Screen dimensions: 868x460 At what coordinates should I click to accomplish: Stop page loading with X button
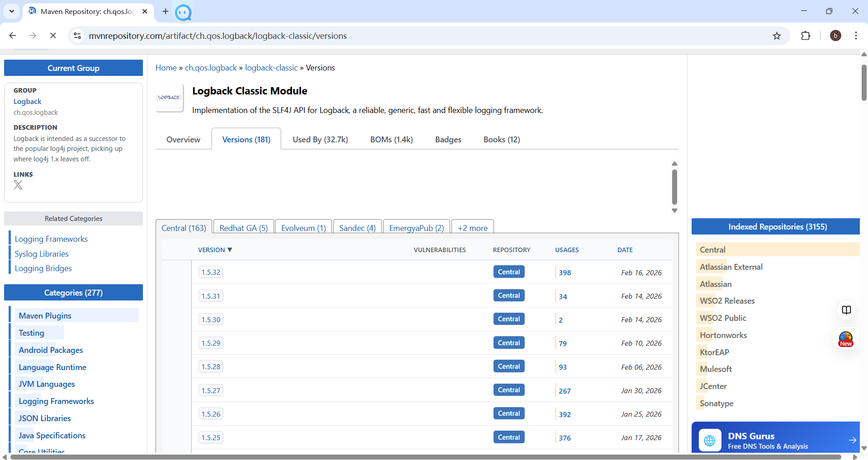53,36
